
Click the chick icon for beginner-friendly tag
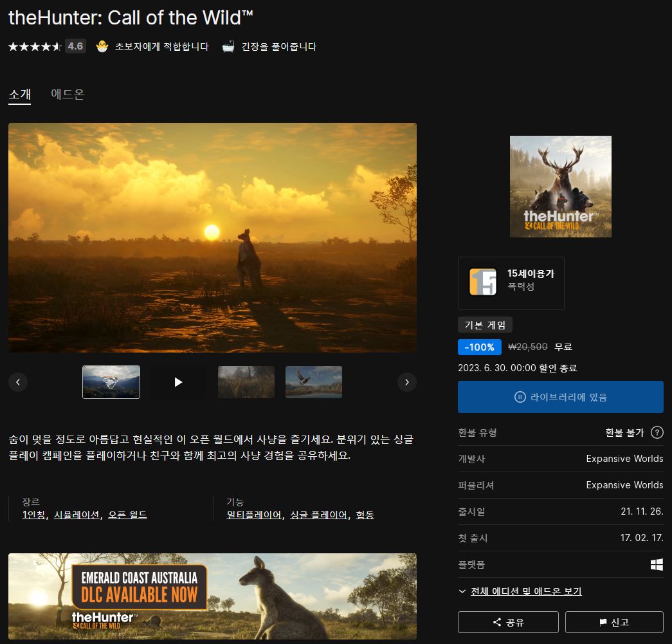102,46
